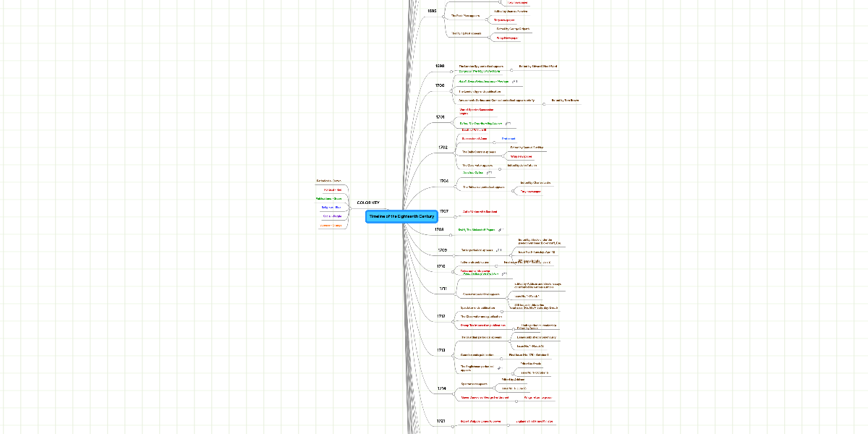Open the link icon on the 1710 green publication node
868x434 pixels.
[x=503, y=274]
